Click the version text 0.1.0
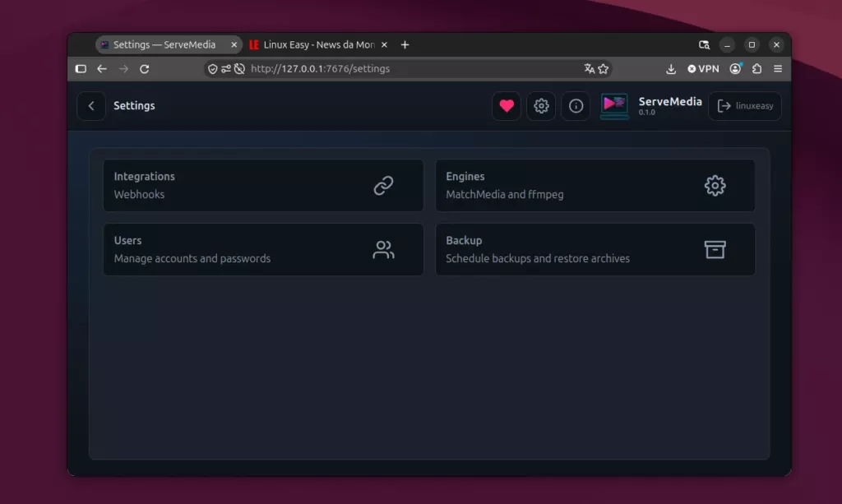 click(x=646, y=112)
